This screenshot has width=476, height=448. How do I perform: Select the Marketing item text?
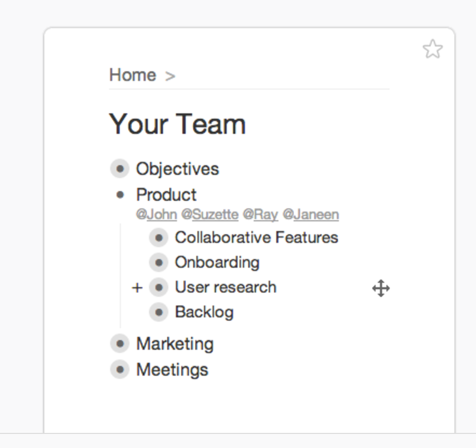175,344
